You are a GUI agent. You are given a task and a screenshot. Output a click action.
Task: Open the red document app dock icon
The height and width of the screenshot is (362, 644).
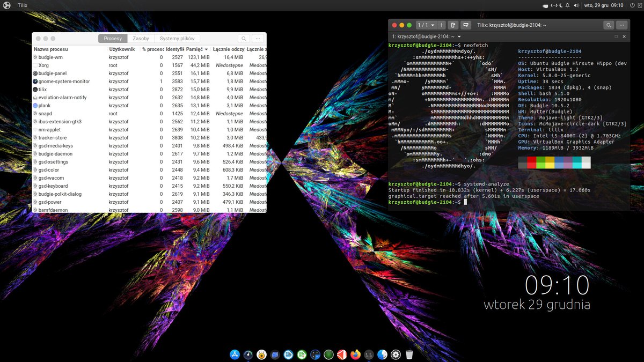pyautogui.click(x=342, y=354)
